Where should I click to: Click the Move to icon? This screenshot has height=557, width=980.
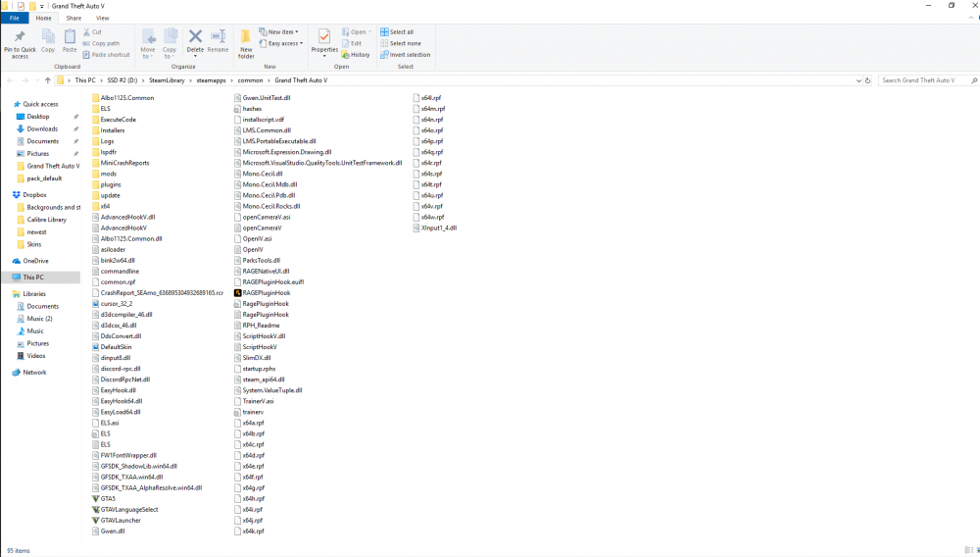[148, 37]
